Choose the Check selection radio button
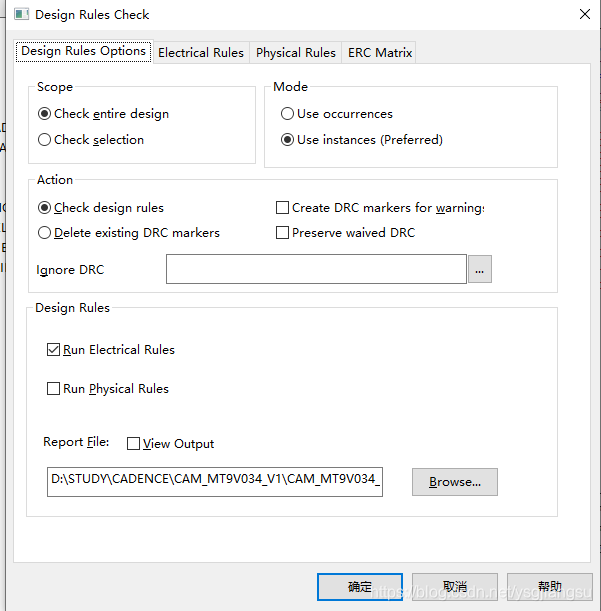The height and width of the screenshot is (611, 601). click(45, 140)
